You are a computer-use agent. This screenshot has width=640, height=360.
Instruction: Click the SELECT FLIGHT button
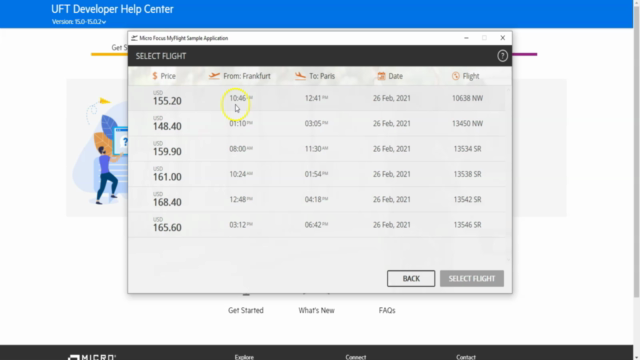pos(472,278)
